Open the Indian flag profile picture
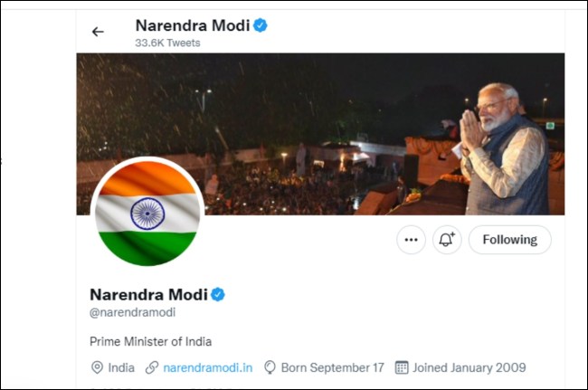588x390 pixels. click(147, 214)
